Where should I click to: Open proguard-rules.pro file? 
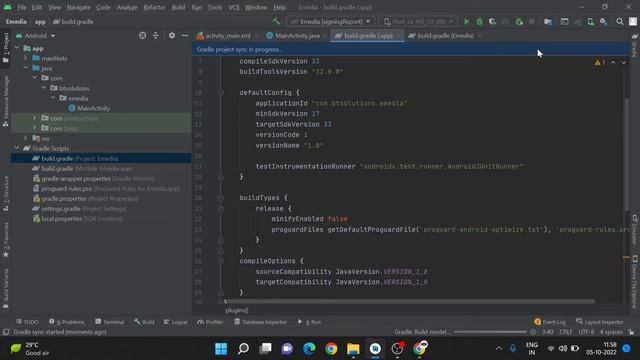pos(106,189)
